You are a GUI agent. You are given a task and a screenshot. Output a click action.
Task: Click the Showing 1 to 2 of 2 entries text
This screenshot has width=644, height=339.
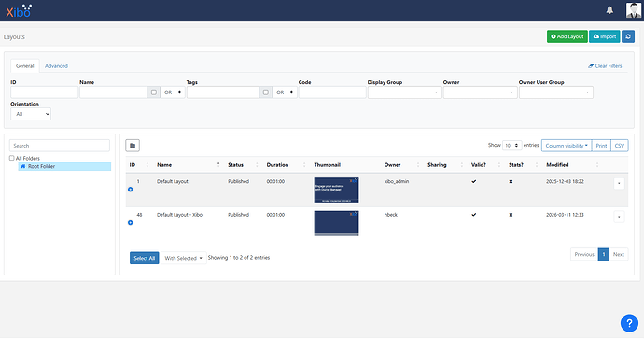pos(239,257)
